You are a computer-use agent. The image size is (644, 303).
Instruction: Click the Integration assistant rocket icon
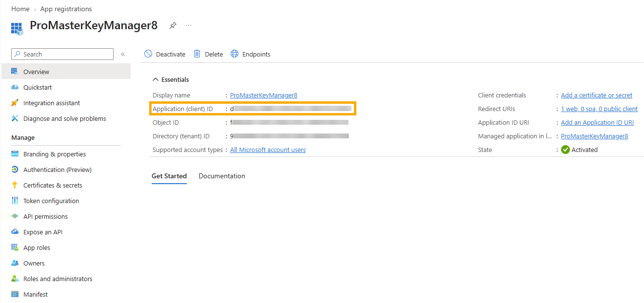[15, 103]
